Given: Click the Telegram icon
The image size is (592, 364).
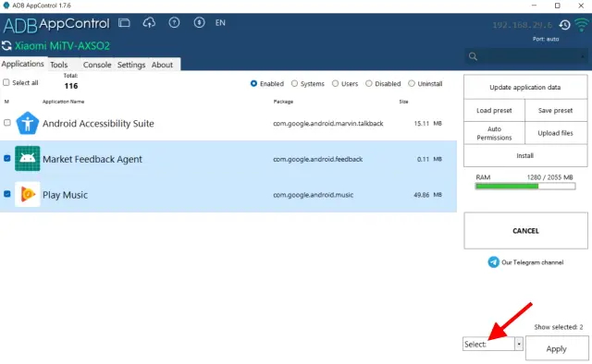Looking at the screenshot, I should (x=493, y=261).
